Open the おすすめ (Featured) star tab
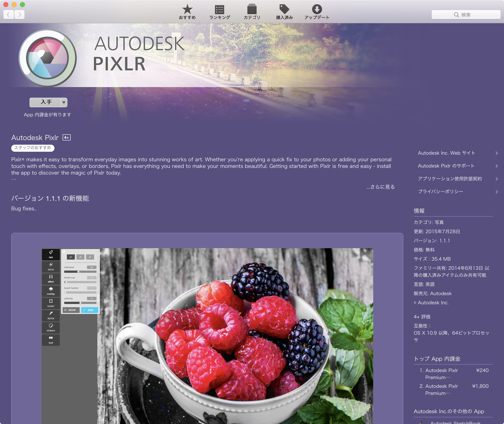This screenshot has width=504, height=424. [187, 12]
